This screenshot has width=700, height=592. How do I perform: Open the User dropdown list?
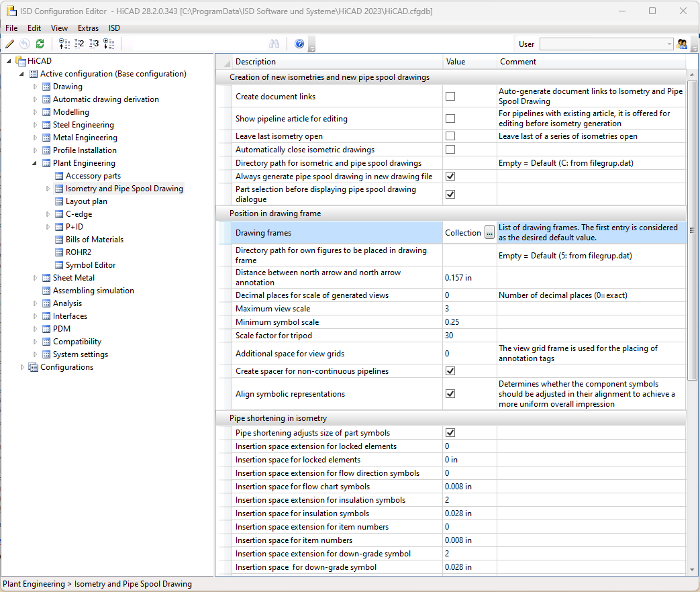pos(669,44)
